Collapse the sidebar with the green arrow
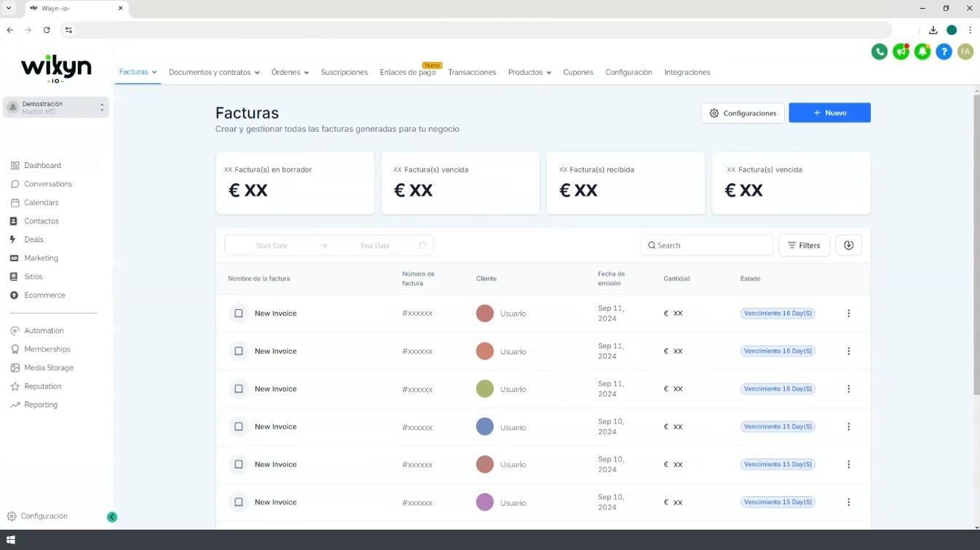This screenshot has height=550, width=980. [x=112, y=517]
